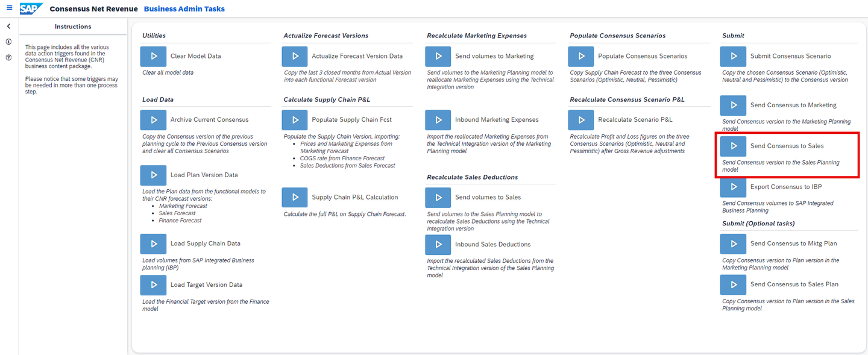Click the 'Marketing Forecast' bullet under Load Plan
The width and height of the screenshot is (868, 355).
click(183, 206)
